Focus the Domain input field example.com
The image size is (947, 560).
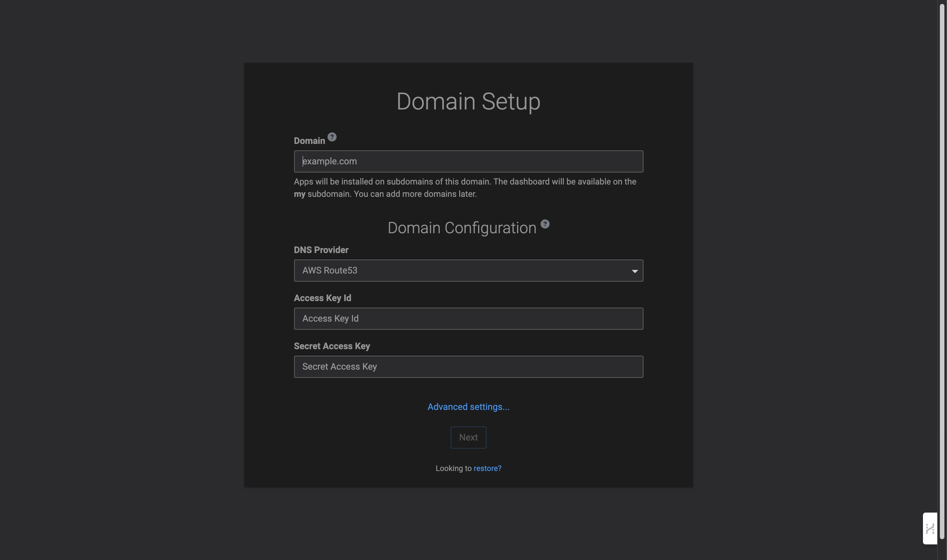coord(468,161)
